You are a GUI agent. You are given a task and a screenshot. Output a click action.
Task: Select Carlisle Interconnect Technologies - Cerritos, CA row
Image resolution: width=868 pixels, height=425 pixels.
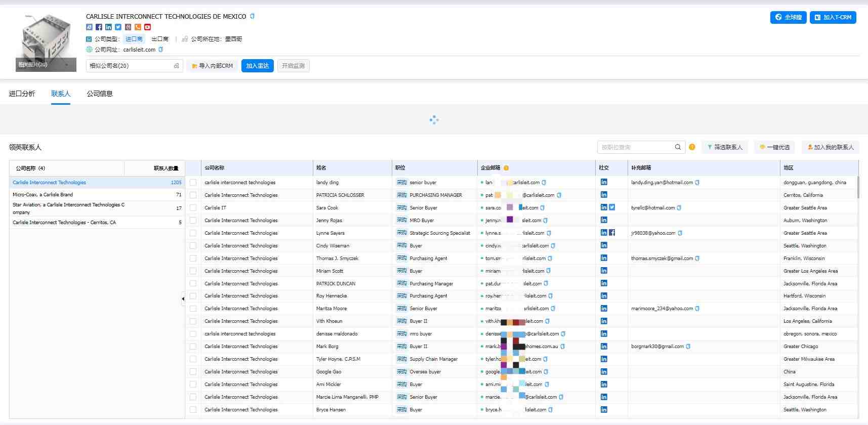(97, 223)
